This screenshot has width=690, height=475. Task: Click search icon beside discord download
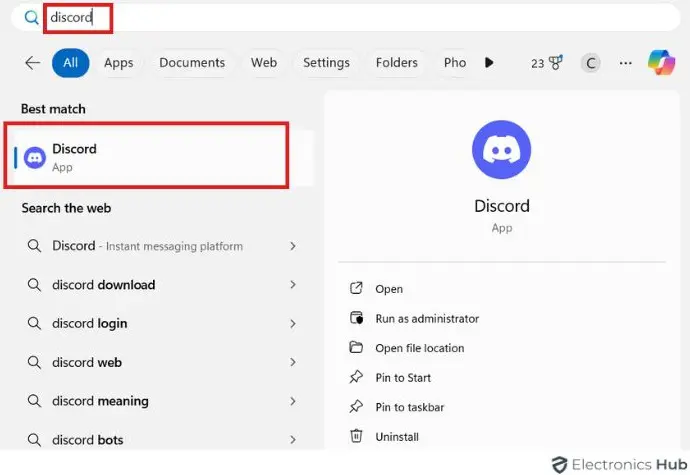pos(34,285)
